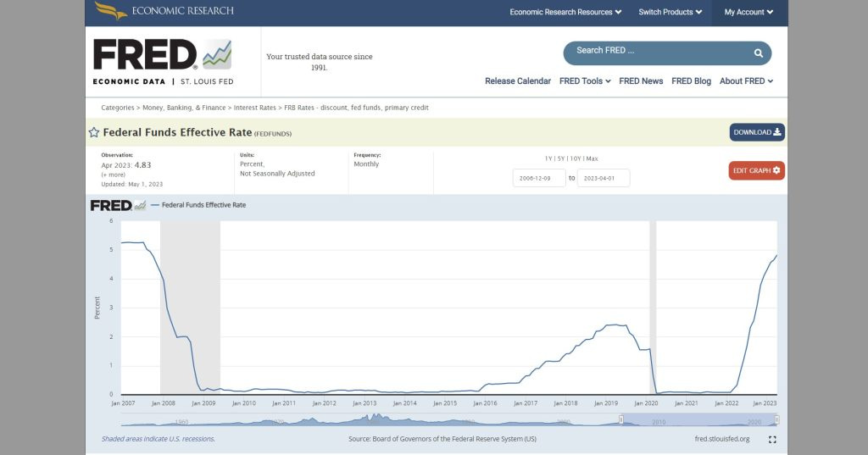
Task: Click the Edit Graph button
Action: [756, 170]
